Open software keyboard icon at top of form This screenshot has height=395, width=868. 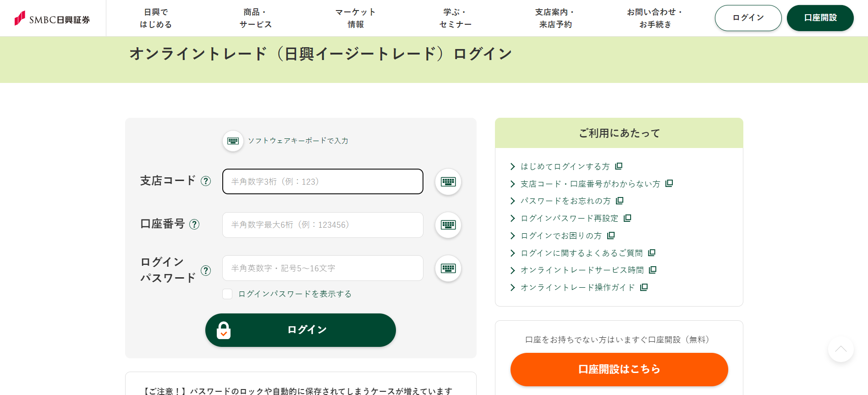pos(233,141)
